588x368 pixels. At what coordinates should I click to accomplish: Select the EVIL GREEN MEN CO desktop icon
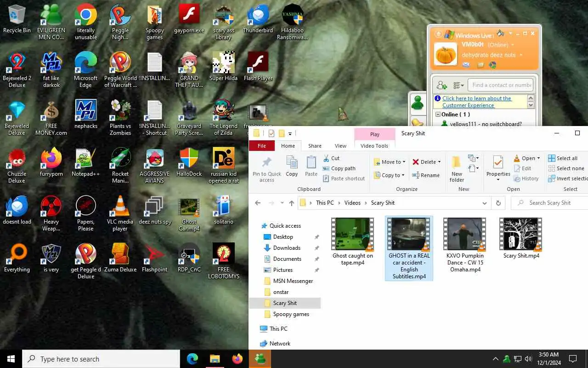51,22
